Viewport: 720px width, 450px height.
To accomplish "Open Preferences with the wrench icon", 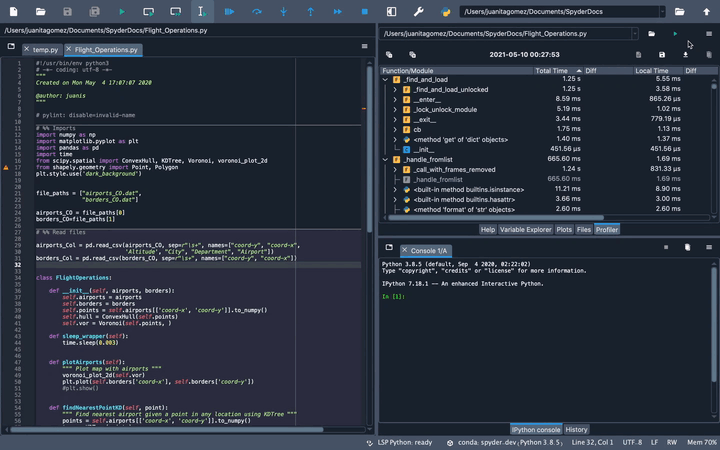I will pyautogui.click(x=418, y=11).
